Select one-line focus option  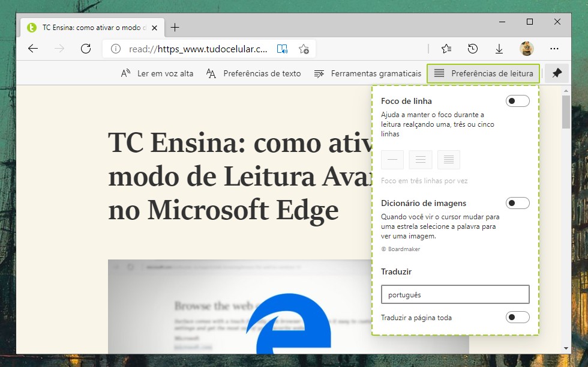392,160
